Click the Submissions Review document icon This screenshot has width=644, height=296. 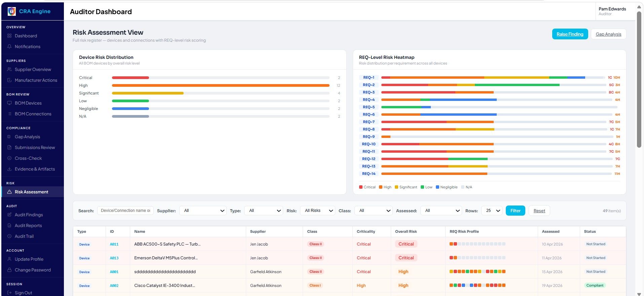click(x=9, y=148)
